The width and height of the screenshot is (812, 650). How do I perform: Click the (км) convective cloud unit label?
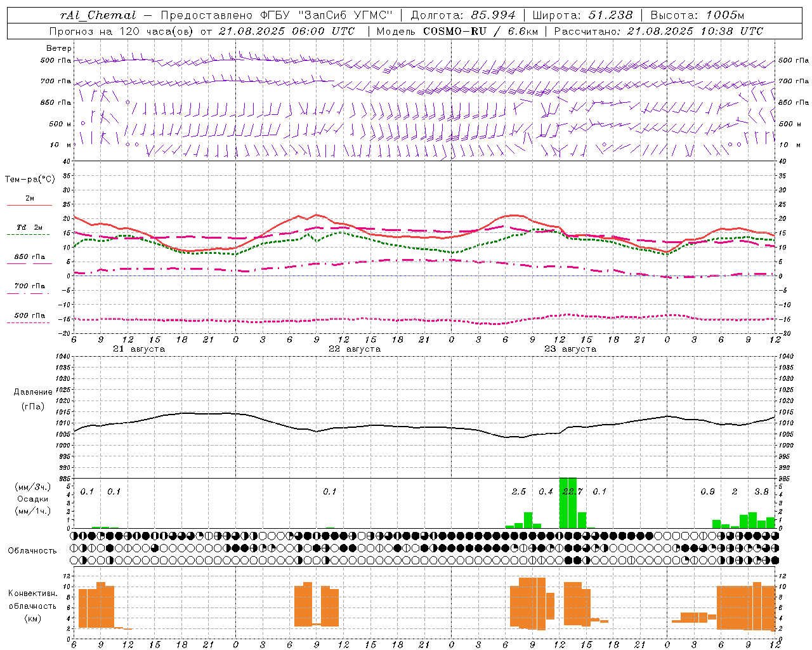[33, 618]
